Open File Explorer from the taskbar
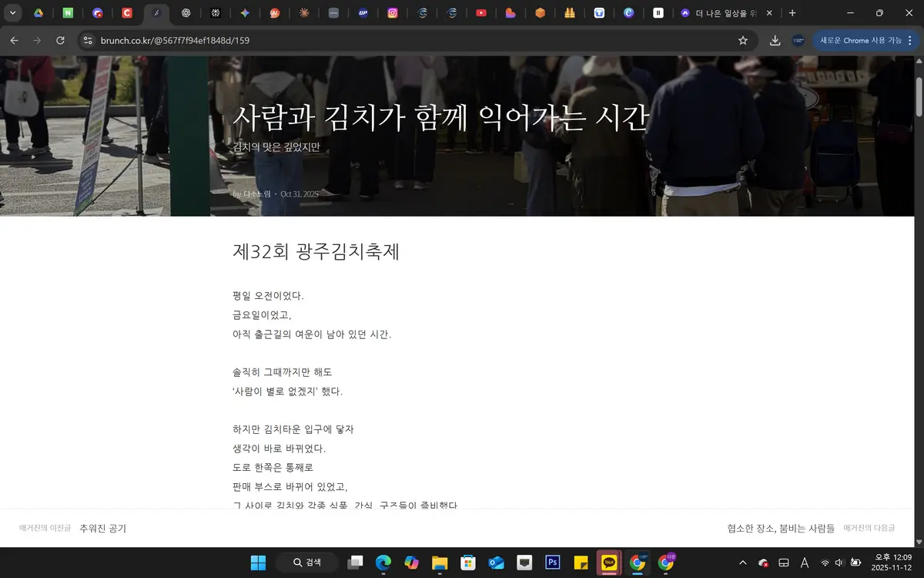 coord(440,563)
